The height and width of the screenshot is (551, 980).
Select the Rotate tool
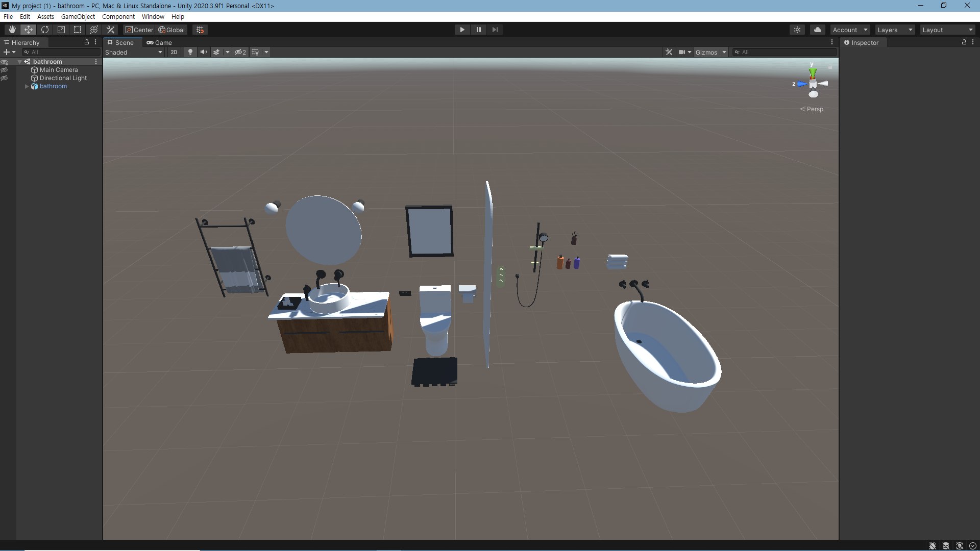point(45,30)
